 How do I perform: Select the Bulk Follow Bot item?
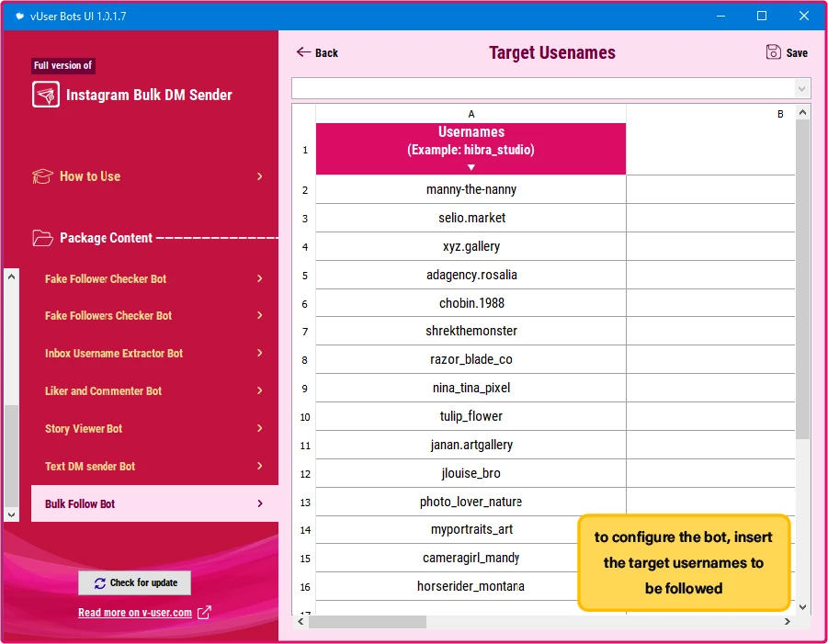coord(154,503)
